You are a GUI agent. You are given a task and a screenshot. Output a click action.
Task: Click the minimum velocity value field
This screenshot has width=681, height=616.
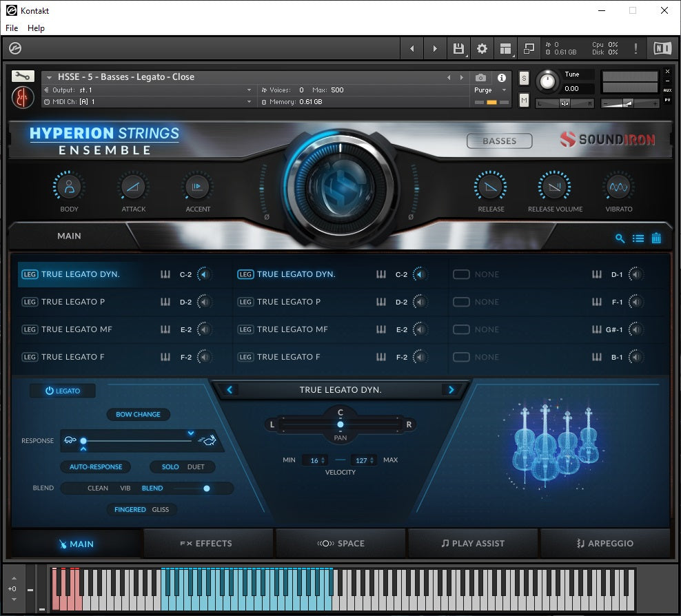coord(315,460)
